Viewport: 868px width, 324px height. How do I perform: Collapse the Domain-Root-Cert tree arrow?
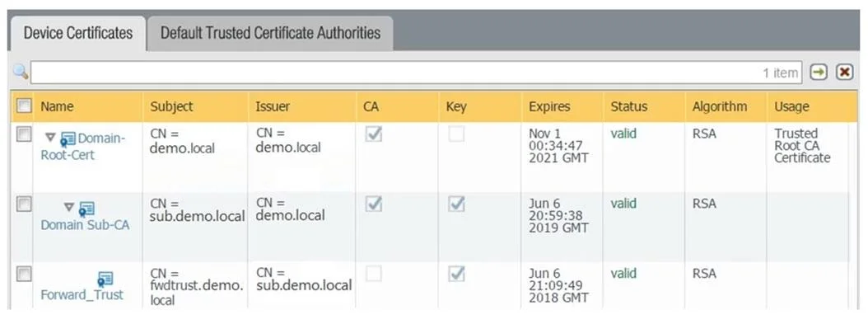point(50,137)
